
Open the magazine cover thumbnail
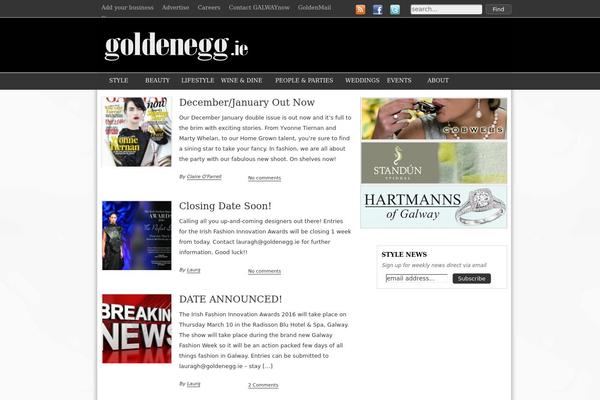tap(137, 132)
